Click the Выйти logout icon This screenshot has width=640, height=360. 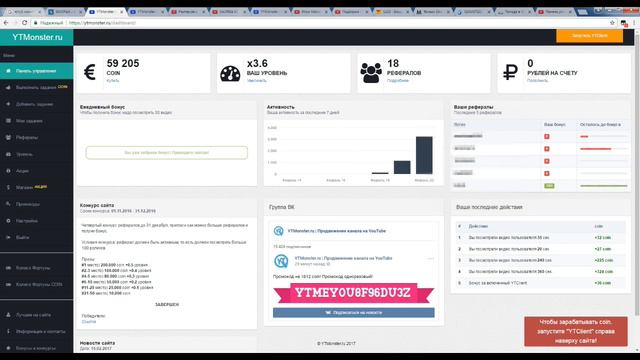click(x=8, y=237)
